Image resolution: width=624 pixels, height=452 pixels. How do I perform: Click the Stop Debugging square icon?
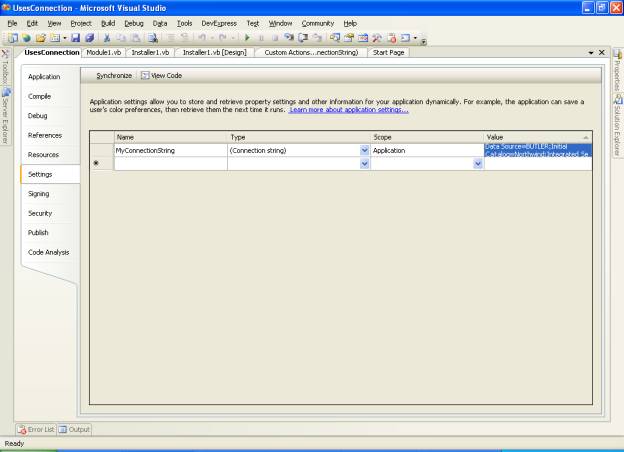pos(275,38)
